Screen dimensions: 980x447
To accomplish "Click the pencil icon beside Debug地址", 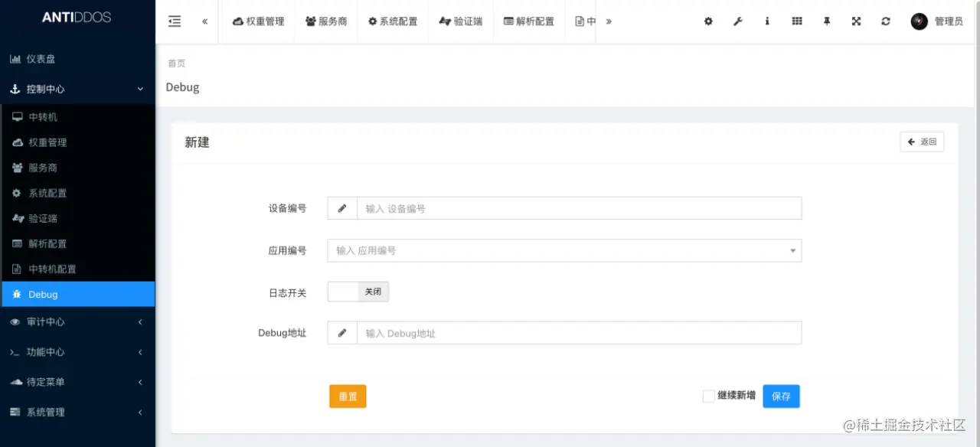I will coord(342,333).
